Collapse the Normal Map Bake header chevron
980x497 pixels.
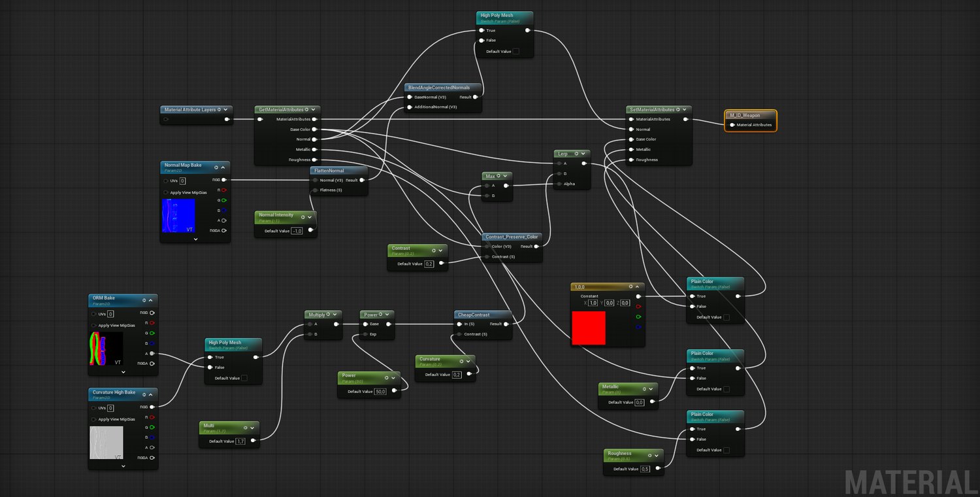tap(223, 167)
